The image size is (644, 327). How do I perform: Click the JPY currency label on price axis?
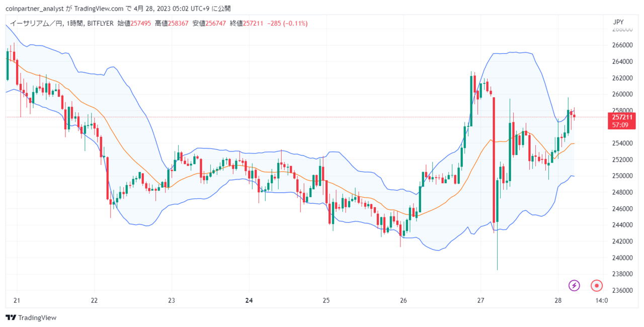(618, 22)
